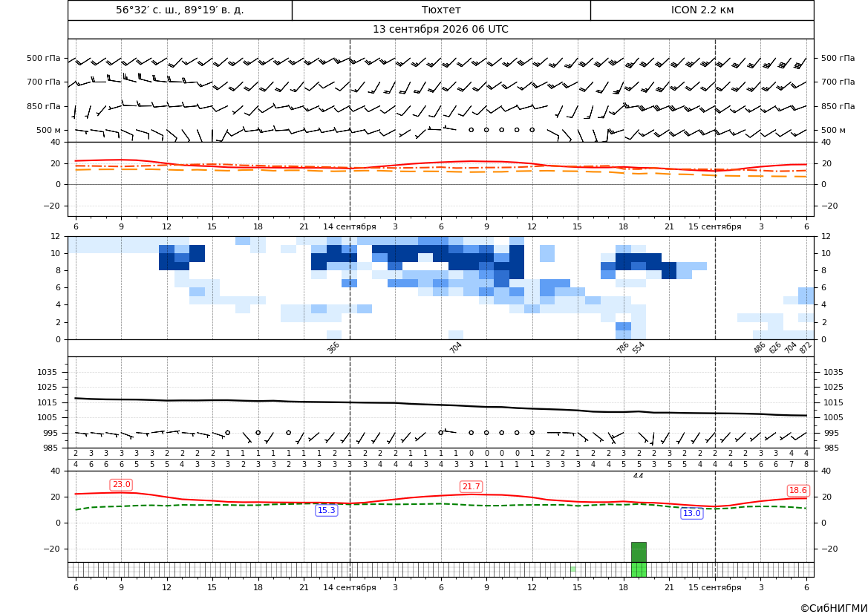This screenshot has height=614, width=868.
Task: Click the 13.0 blue minimum label
Action: pyautogui.click(x=691, y=513)
